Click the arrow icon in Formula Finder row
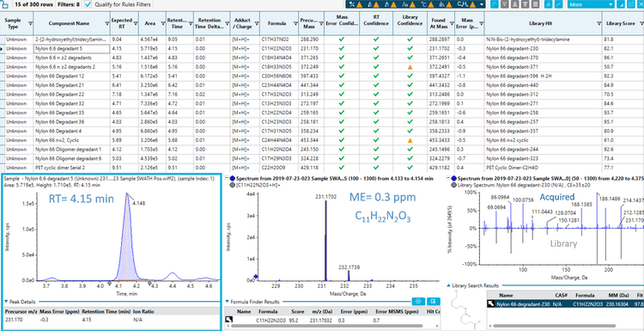 [228, 320]
